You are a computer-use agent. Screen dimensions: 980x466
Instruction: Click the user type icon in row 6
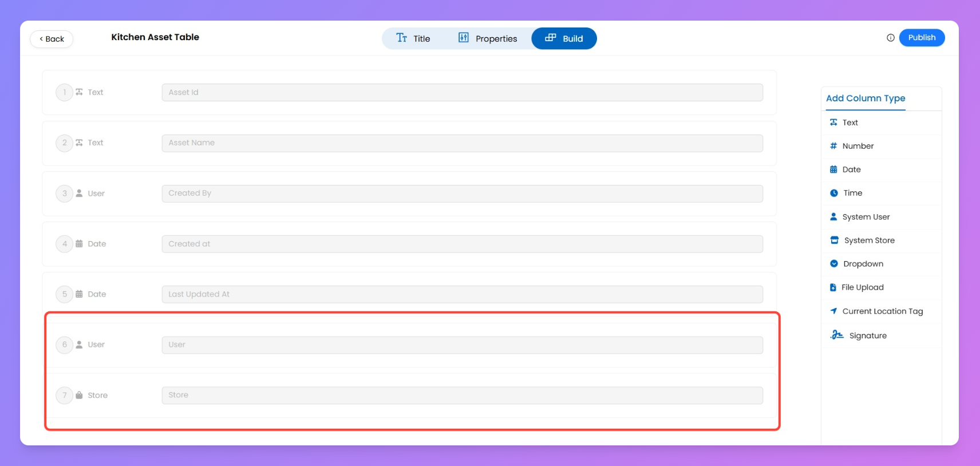coord(79,345)
